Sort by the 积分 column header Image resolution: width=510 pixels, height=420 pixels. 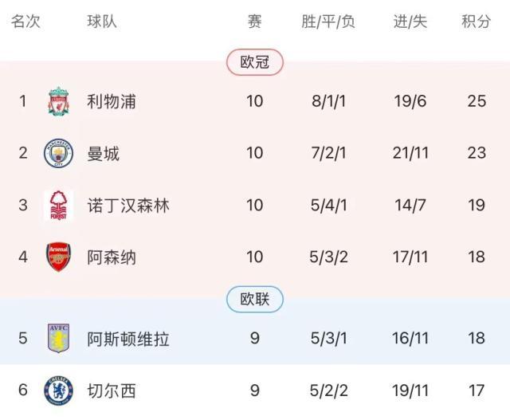click(x=477, y=22)
